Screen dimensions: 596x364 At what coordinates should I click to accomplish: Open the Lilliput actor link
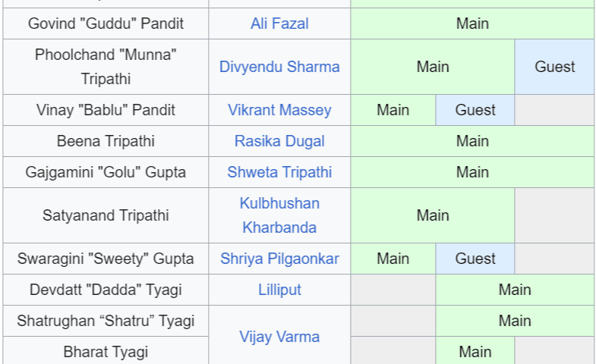pyautogui.click(x=279, y=290)
